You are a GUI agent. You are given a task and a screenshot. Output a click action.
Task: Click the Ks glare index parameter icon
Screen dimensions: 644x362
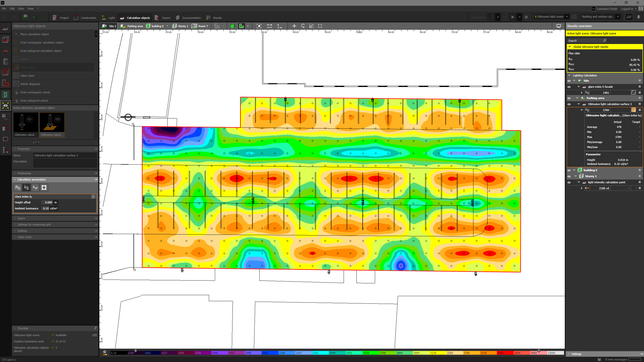26,188
